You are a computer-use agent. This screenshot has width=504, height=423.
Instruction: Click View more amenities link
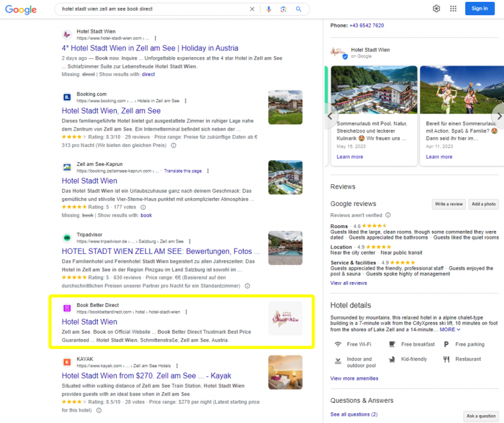(x=354, y=378)
